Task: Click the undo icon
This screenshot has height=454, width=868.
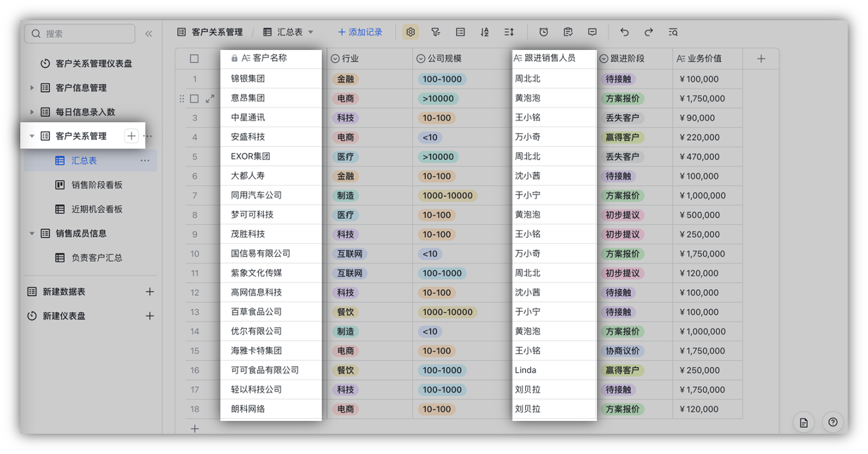Action: [x=624, y=32]
